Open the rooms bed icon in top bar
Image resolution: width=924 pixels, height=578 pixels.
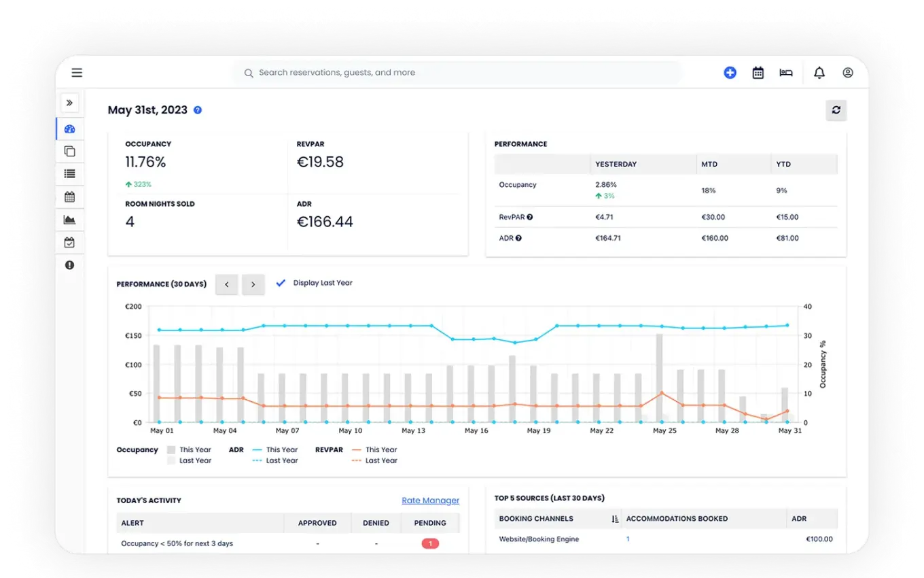tap(786, 72)
